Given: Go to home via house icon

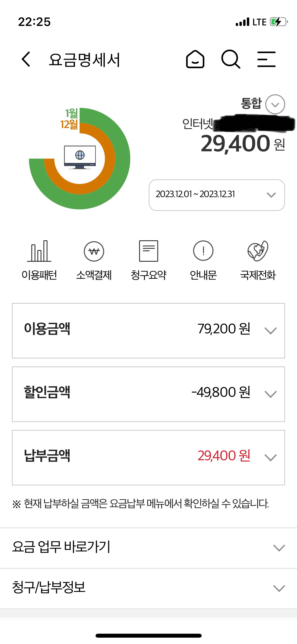Looking at the screenshot, I should click(195, 59).
